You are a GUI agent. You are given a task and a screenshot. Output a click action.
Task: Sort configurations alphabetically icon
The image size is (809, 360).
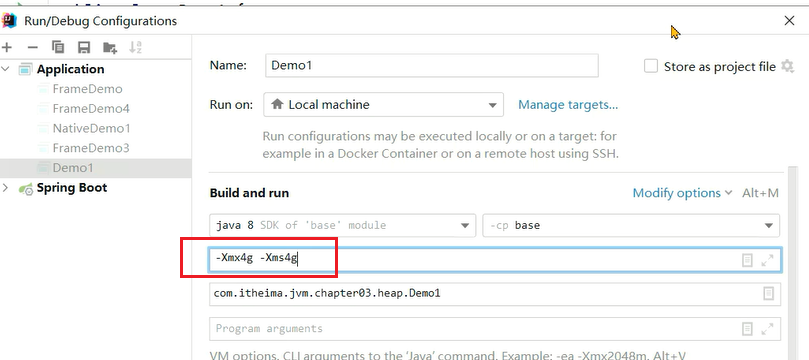click(135, 48)
